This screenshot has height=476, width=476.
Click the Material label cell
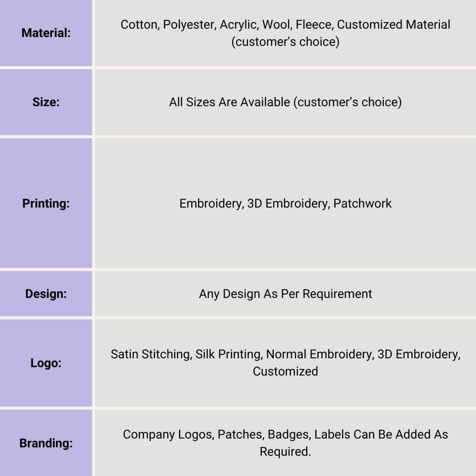pos(46,33)
